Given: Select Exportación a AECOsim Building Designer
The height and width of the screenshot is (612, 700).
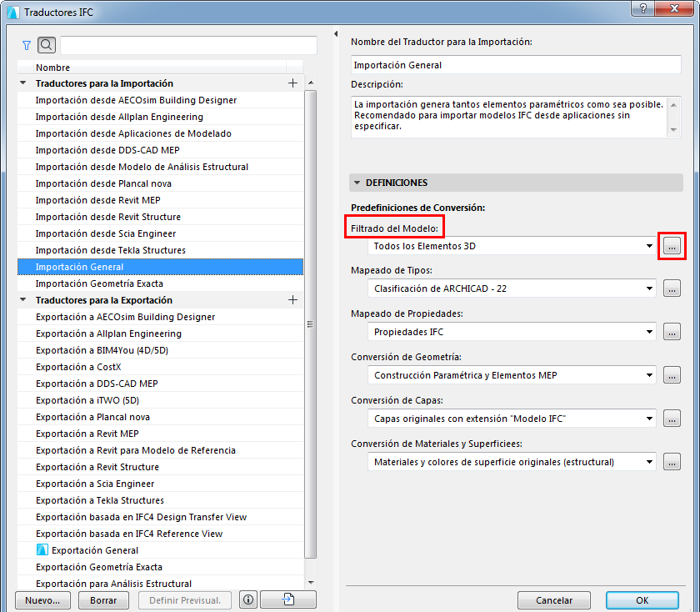Looking at the screenshot, I should pyautogui.click(x=160, y=317).
